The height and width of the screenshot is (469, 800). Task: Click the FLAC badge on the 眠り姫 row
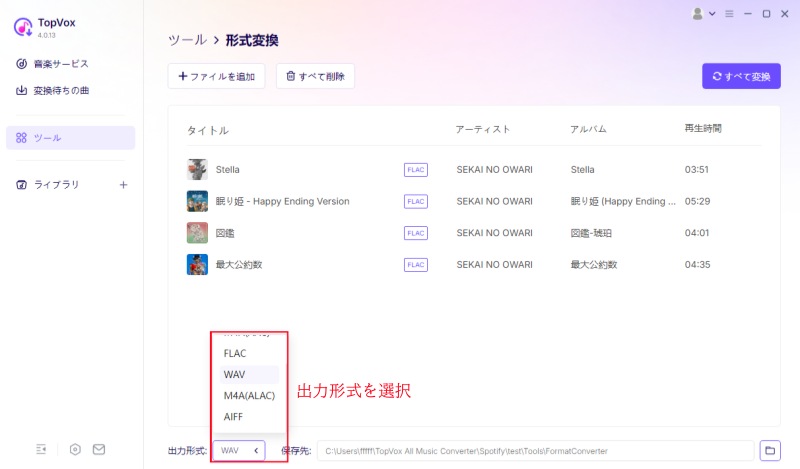click(416, 201)
